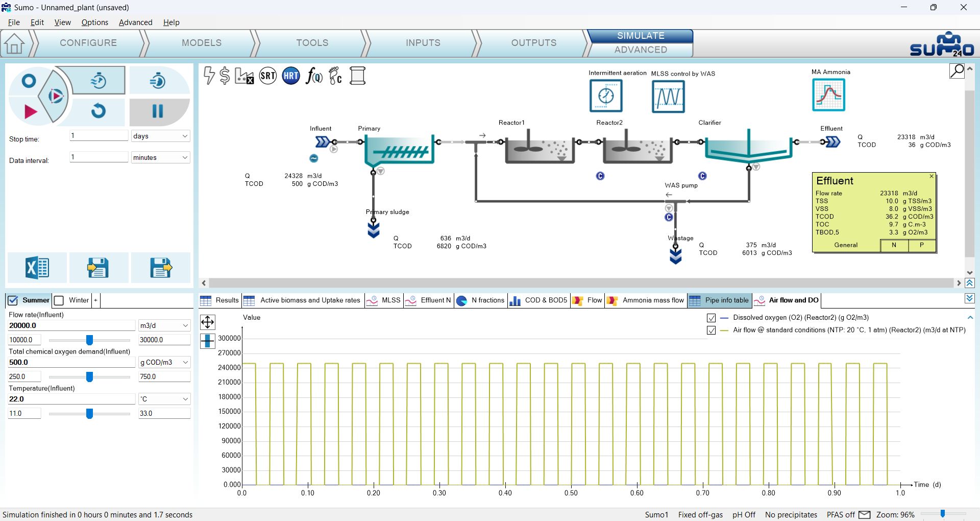Select the fast stopwatch simulation mode
Viewport: 980px width, 521px height.
pos(158,80)
